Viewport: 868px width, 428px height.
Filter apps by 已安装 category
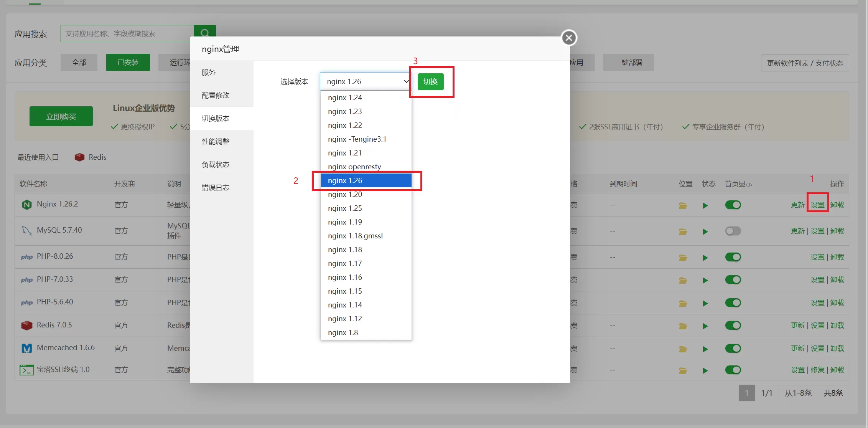coord(128,62)
